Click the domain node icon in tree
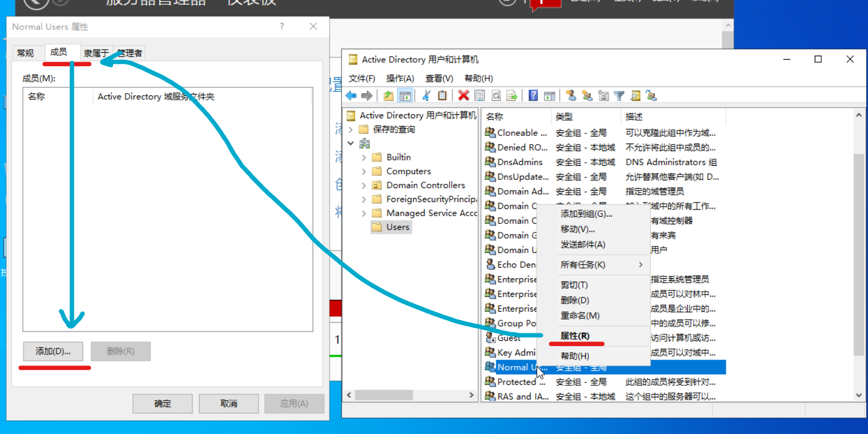Screen dimensions: 868x434 (x=365, y=143)
